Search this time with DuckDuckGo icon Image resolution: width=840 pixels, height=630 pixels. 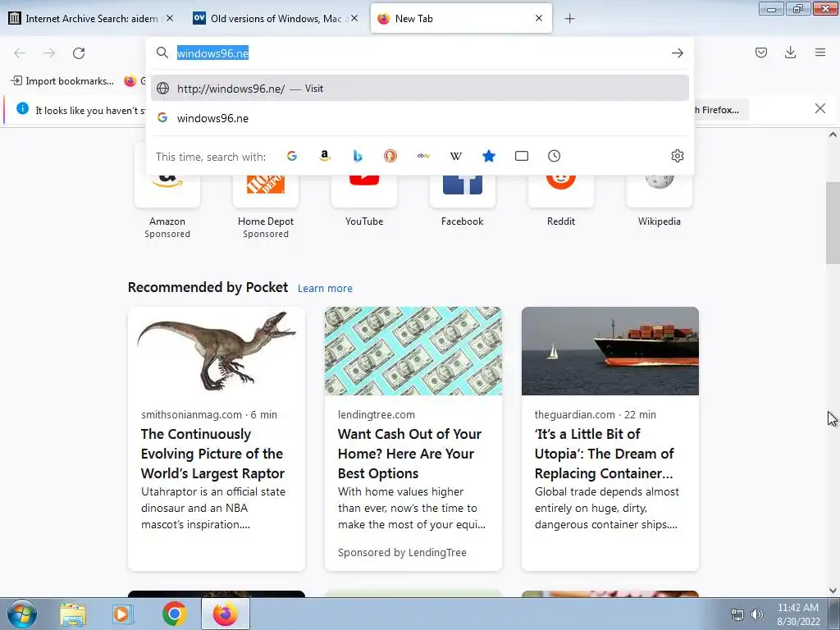pos(390,156)
